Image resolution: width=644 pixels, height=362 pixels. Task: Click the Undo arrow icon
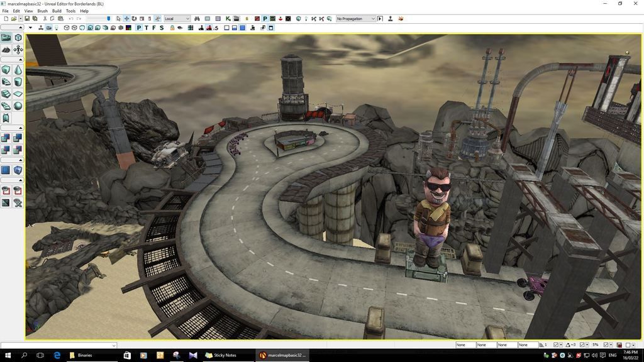click(x=71, y=19)
